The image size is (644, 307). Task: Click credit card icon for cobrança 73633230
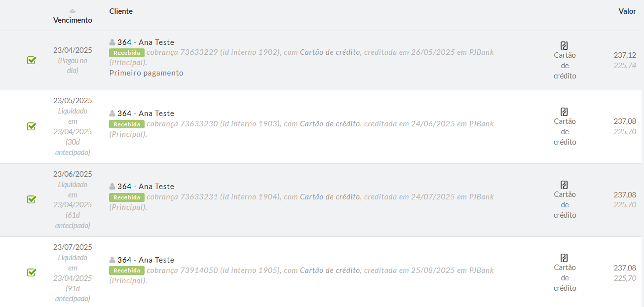(565, 112)
